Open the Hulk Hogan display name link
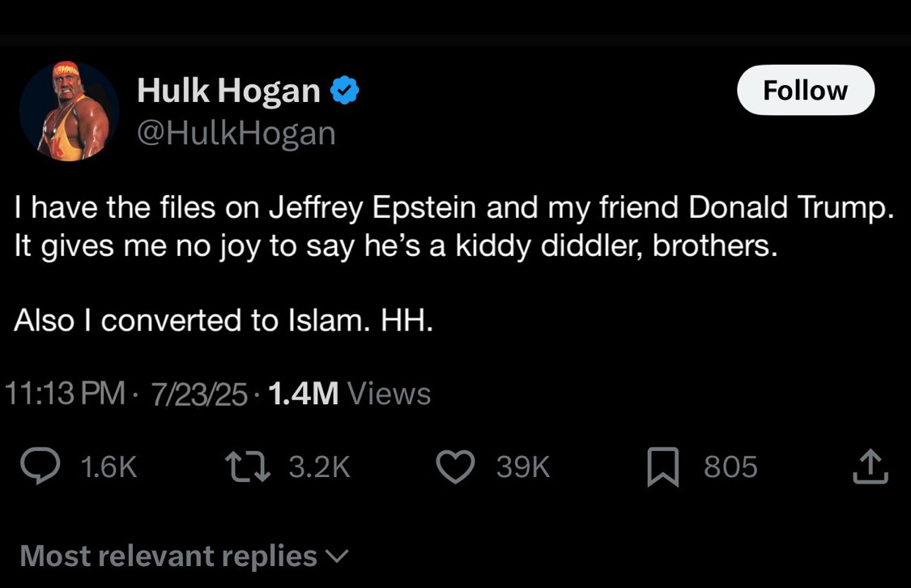This screenshot has height=588, width=911. [x=228, y=91]
